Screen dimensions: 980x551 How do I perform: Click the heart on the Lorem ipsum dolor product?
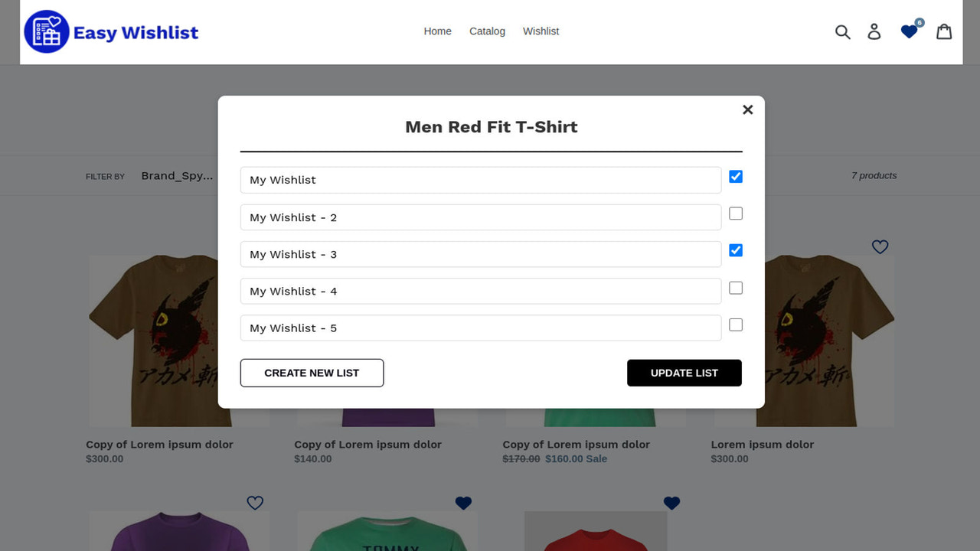[x=880, y=246]
